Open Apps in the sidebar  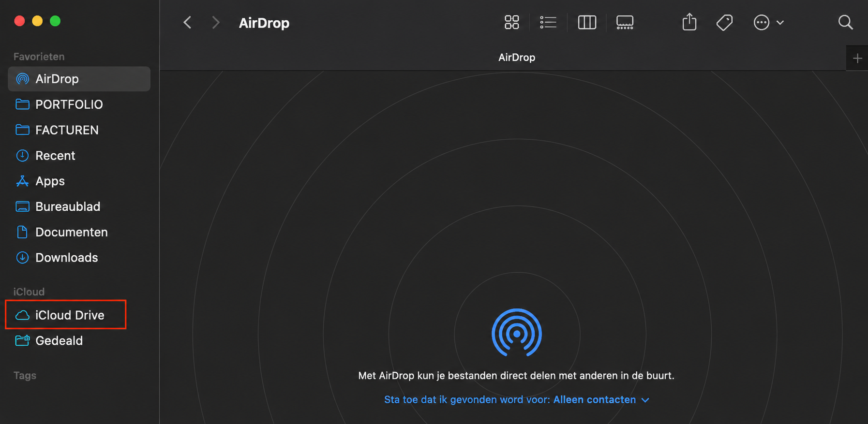click(x=79, y=181)
